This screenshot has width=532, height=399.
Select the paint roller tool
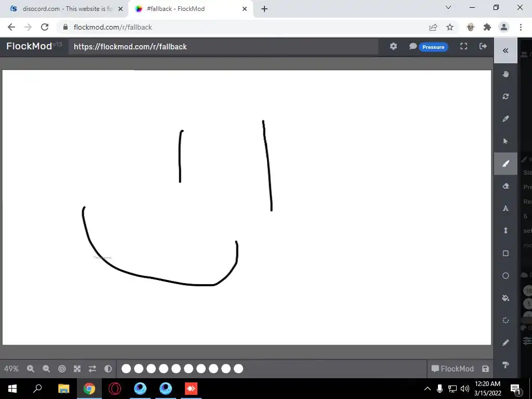pyautogui.click(x=506, y=365)
